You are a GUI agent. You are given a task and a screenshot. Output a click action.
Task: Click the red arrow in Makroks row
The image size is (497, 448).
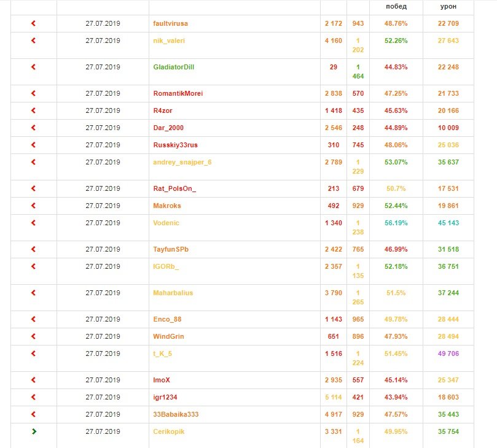pos(33,206)
